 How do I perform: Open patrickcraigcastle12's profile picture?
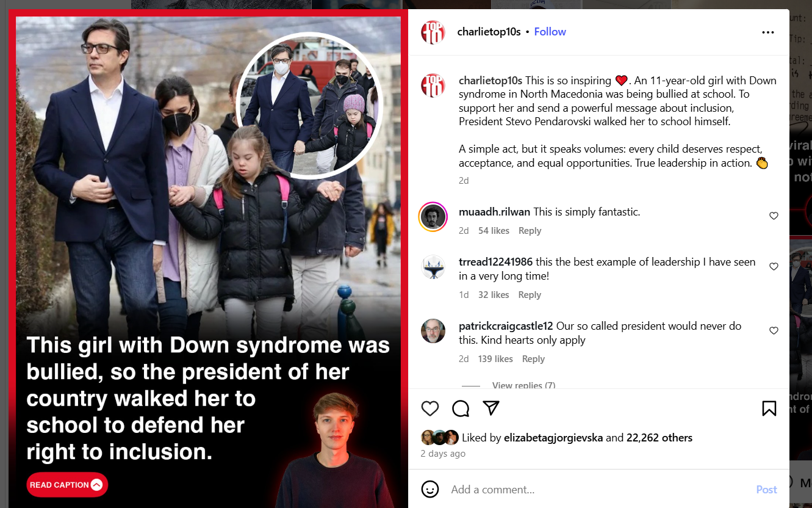pyautogui.click(x=433, y=331)
